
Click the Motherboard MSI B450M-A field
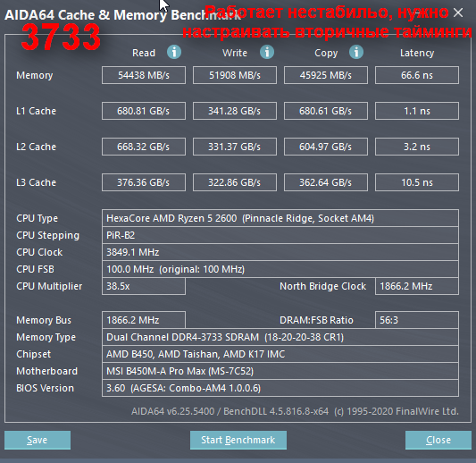tap(280, 371)
